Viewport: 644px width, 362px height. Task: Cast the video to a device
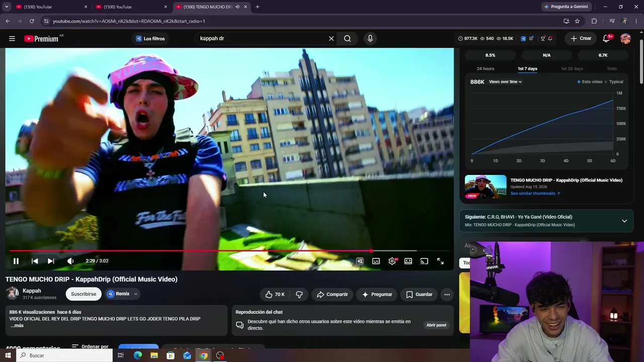pos(424,261)
